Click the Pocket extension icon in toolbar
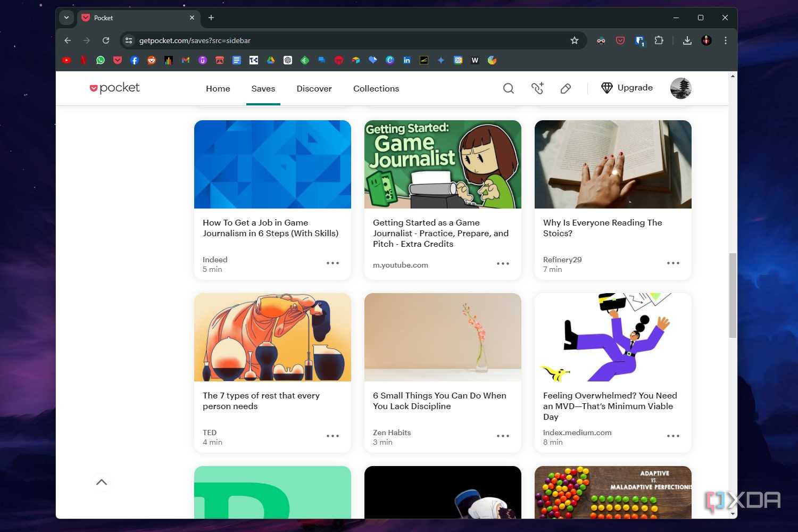 click(x=620, y=40)
